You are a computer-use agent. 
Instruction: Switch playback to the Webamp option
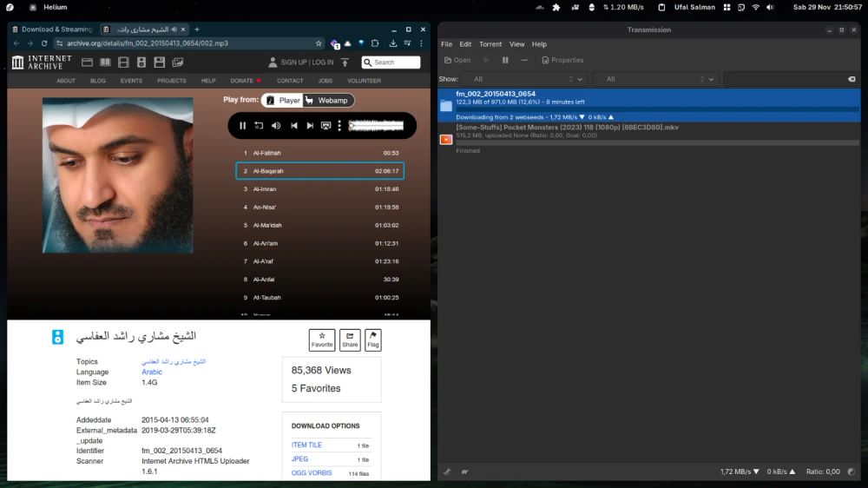point(328,100)
